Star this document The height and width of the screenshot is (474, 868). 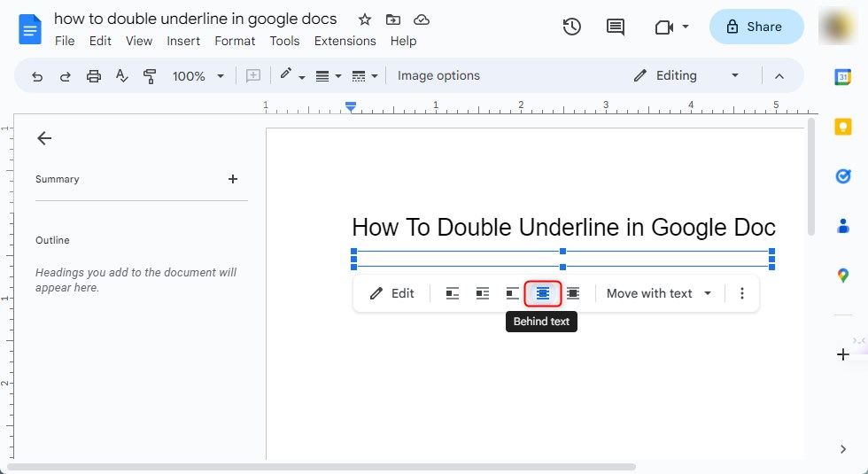click(365, 19)
